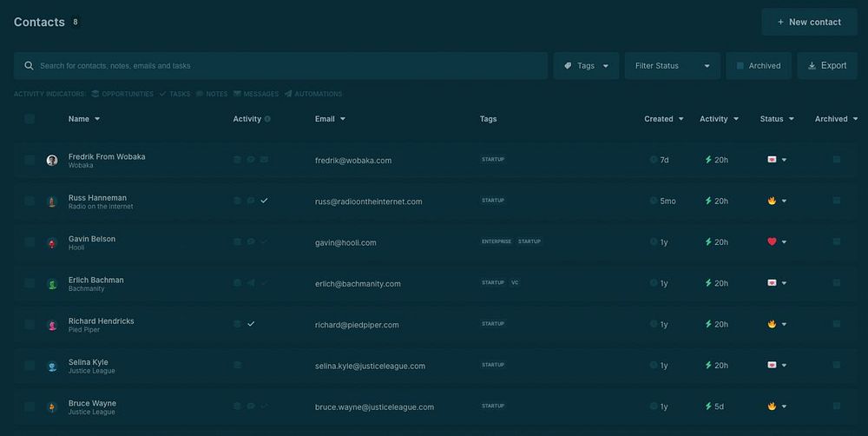Check the archived box for Selina Kyle
This screenshot has height=436, width=868.
[837, 365]
